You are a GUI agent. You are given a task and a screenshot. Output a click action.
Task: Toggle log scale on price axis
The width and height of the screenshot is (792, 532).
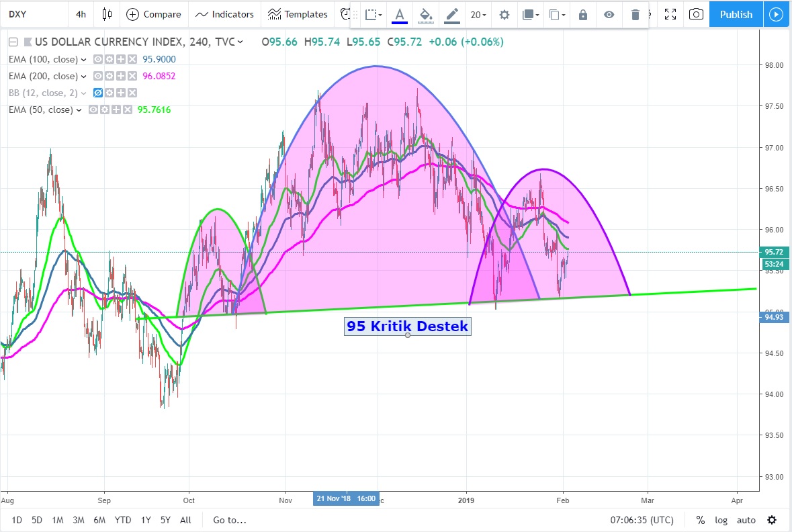[x=721, y=520]
